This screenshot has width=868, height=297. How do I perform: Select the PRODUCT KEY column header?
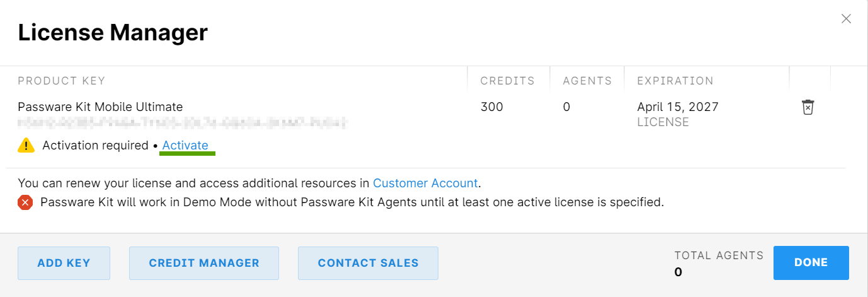coord(62,81)
